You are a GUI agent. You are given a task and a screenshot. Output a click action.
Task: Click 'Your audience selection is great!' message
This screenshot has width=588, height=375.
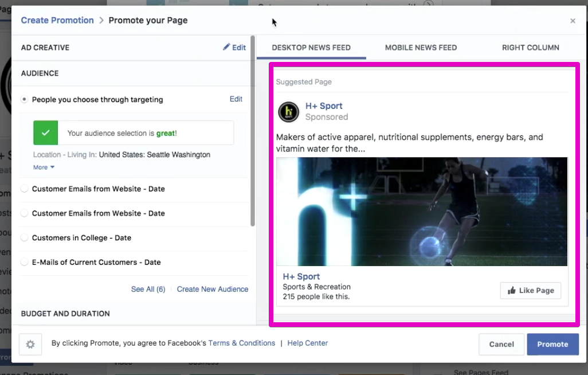pos(122,133)
